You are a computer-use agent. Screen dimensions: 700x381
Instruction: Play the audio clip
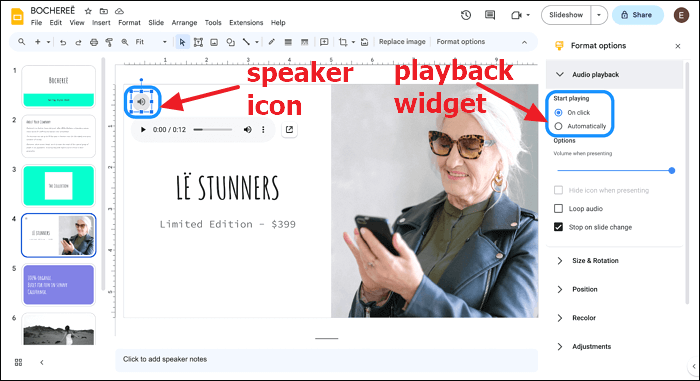pos(143,130)
